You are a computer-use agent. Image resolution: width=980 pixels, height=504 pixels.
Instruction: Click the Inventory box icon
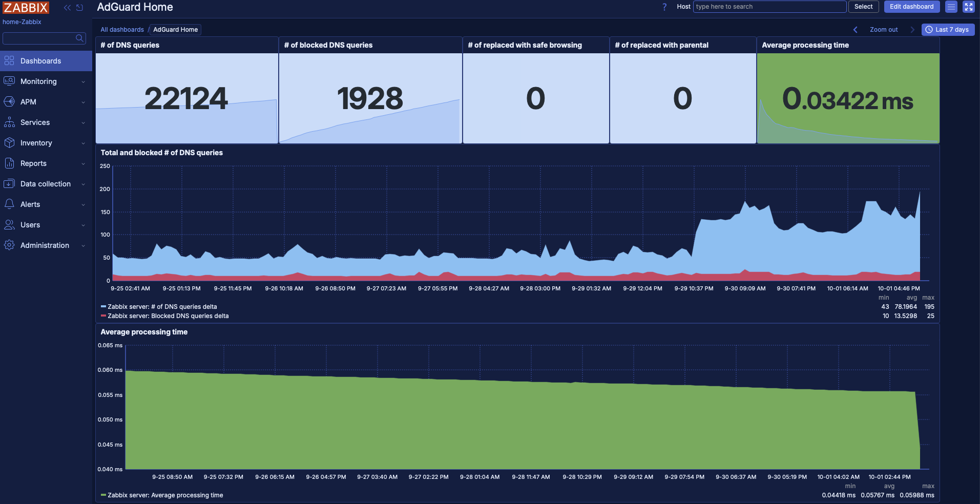click(9, 143)
